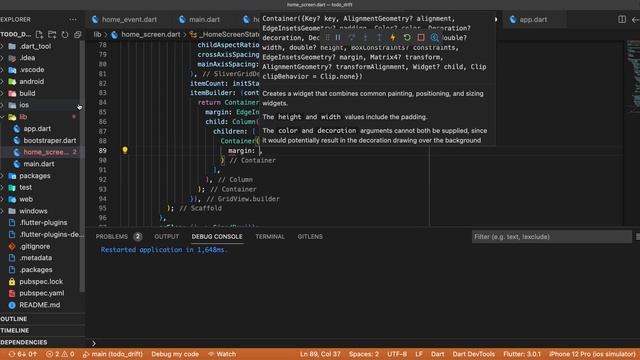
Task: Open the Problems panel tab
Action: (118, 237)
